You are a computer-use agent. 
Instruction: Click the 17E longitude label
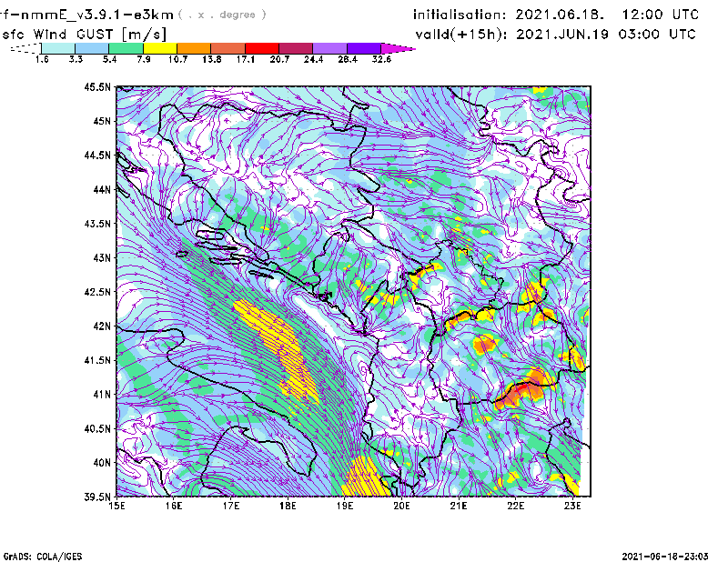tap(231, 506)
